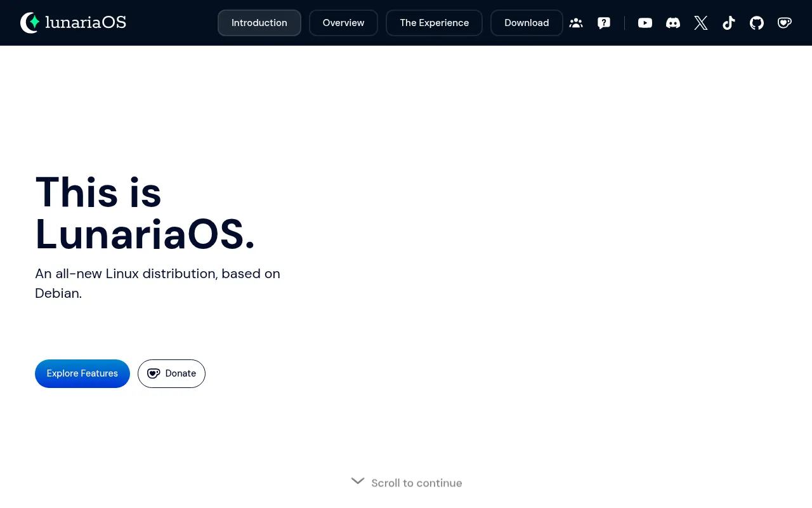Switch to the Introduction tab
This screenshot has height=508, width=812.
(259, 23)
